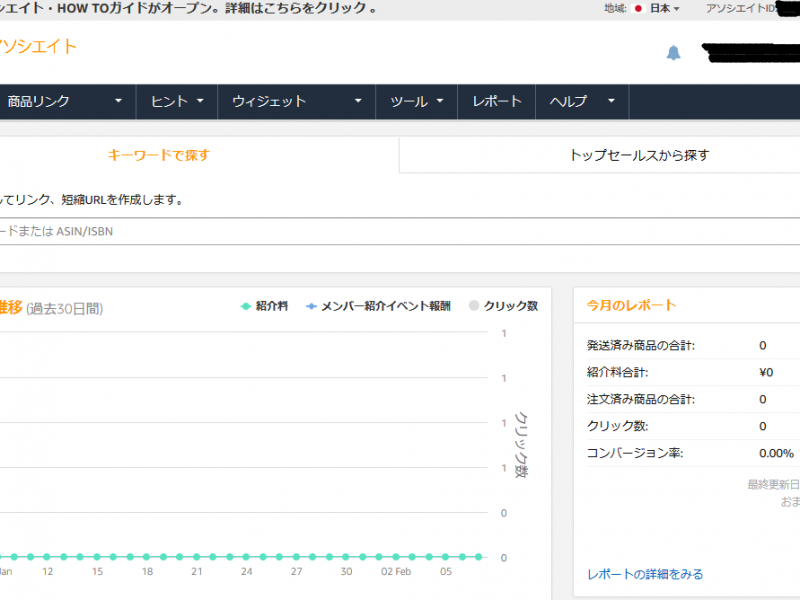This screenshot has width=800, height=600.
Task: Toggle the 紹介料 legend series
Action: (264, 306)
